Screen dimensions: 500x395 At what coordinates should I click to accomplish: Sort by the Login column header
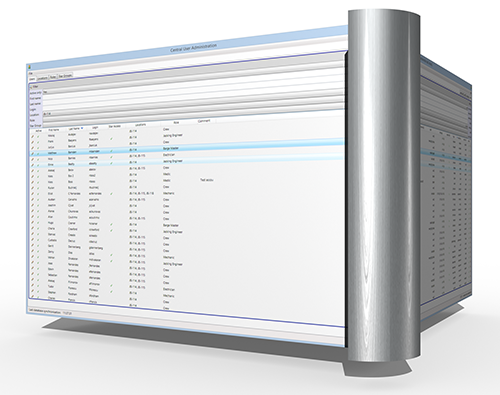click(95, 127)
